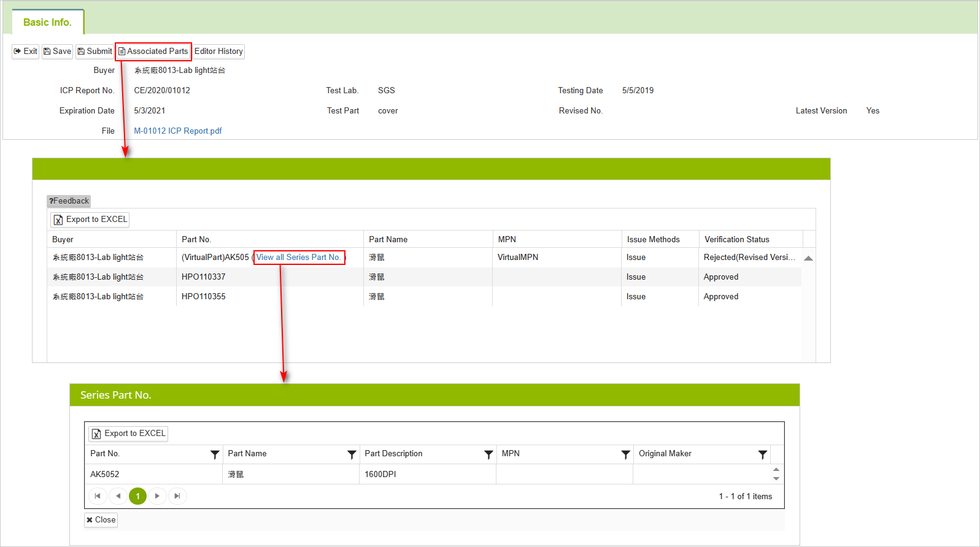Open filter for Original Maker column
980x547 pixels.
pyautogui.click(x=762, y=454)
